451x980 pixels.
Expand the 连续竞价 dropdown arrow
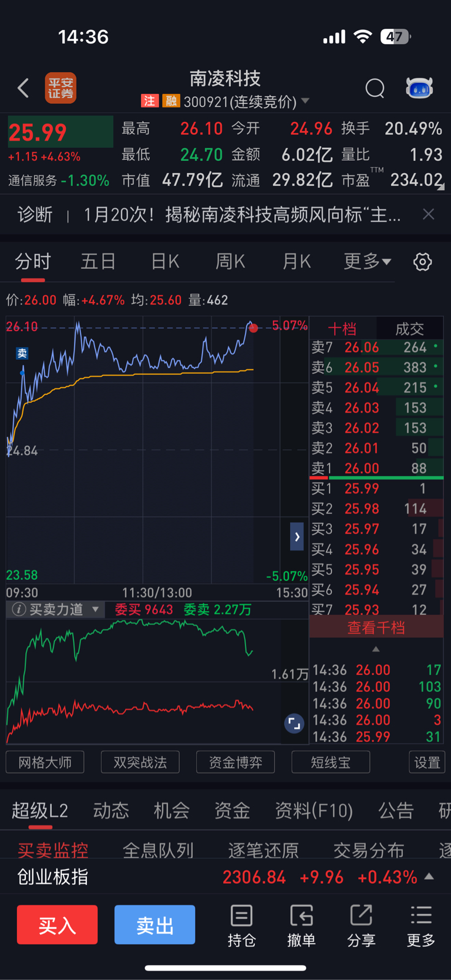pos(305,101)
